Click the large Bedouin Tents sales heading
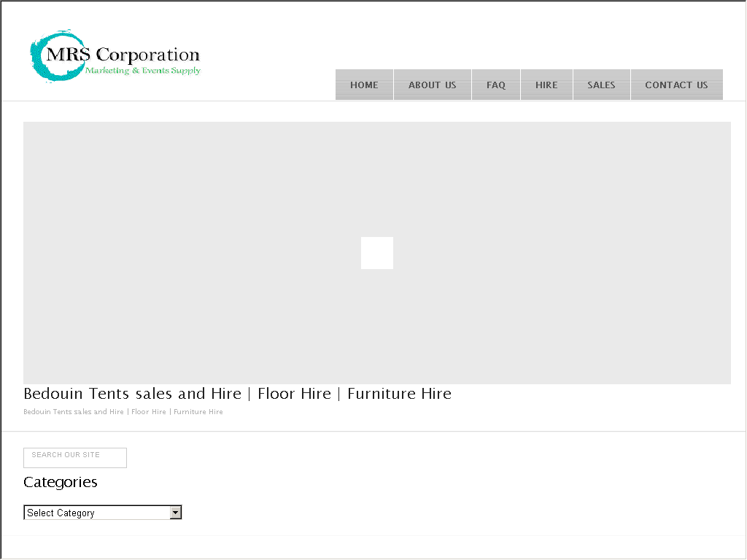747x560 pixels. [x=237, y=394]
